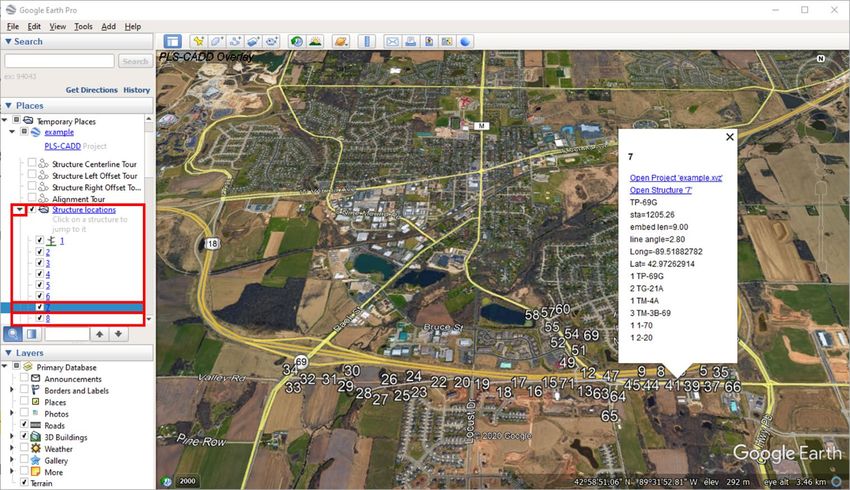Click the Weather sun layer icon
Image resolution: width=850 pixels, height=490 pixels.
pyautogui.click(x=36, y=448)
